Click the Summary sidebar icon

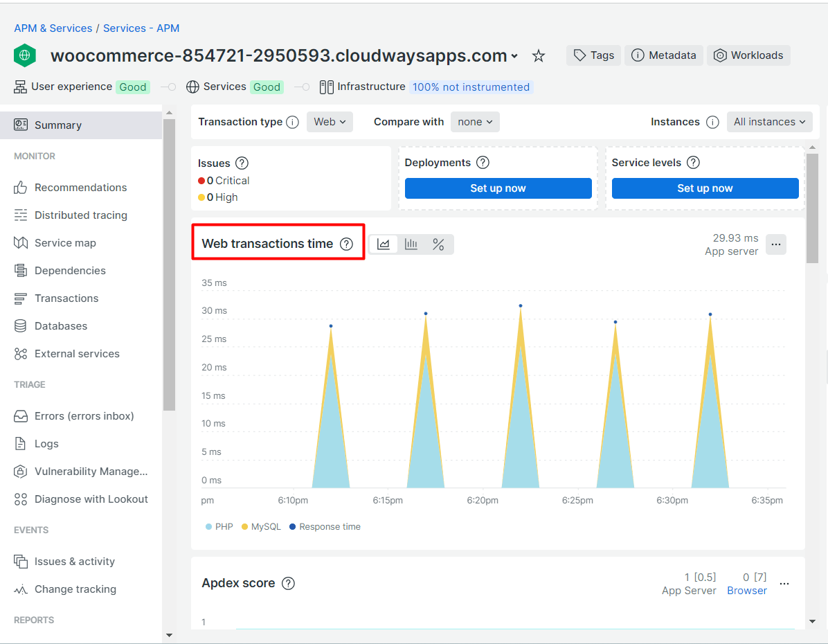pos(20,125)
